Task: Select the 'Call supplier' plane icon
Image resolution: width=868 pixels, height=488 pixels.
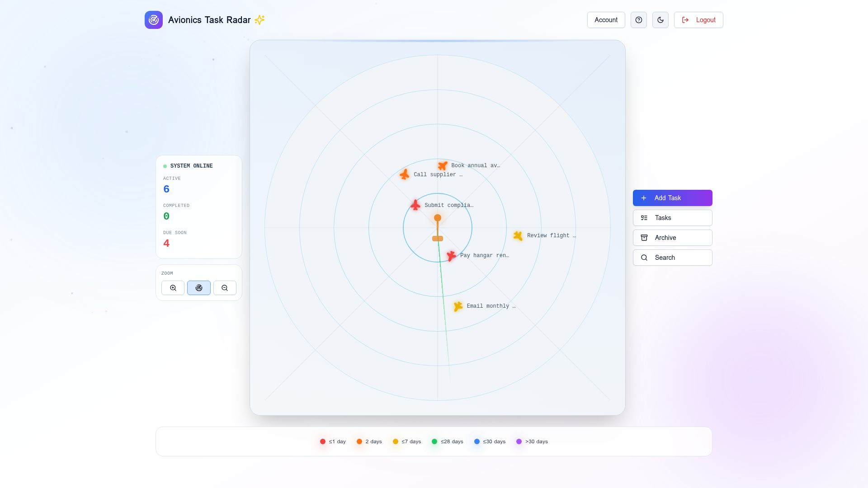Action: [x=405, y=174]
